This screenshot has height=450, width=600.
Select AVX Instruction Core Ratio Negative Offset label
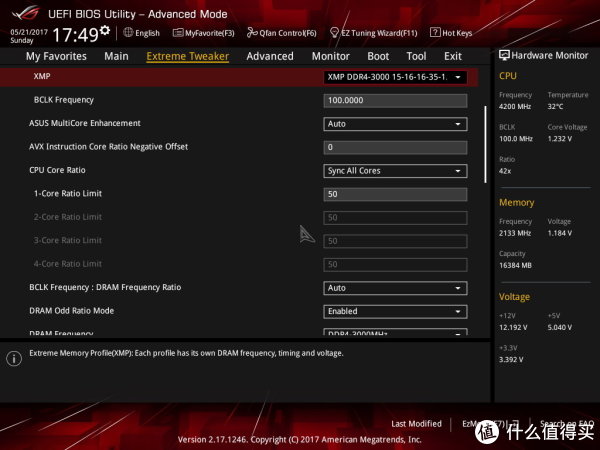pos(108,147)
